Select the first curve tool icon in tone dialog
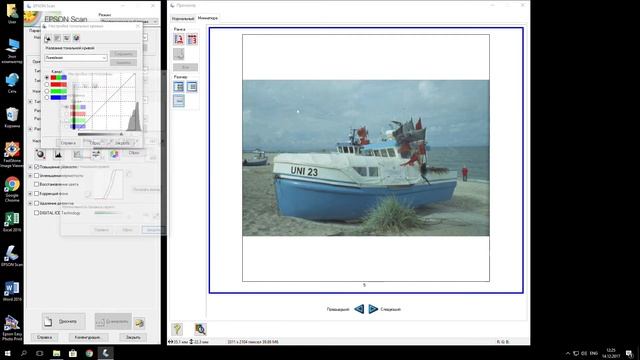The width and height of the screenshot is (640, 360). tap(48, 38)
